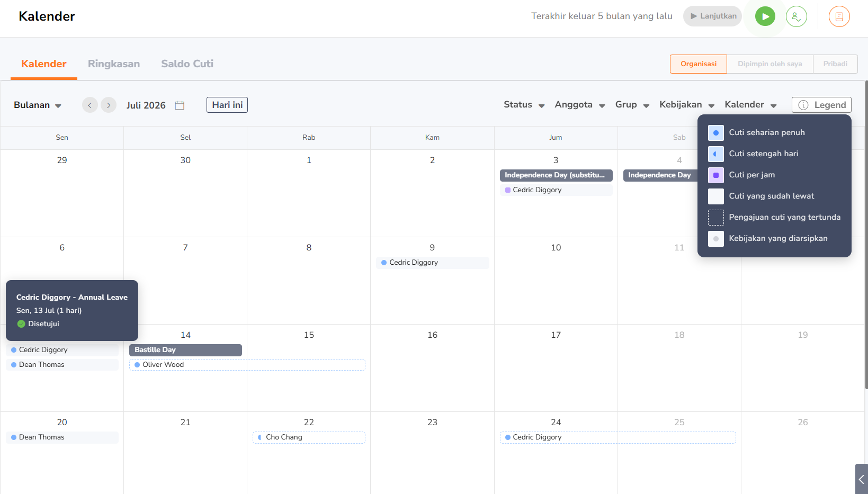Image resolution: width=868 pixels, height=494 pixels.
Task: Select the Organisasi view filter
Action: pyautogui.click(x=699, y=64)
